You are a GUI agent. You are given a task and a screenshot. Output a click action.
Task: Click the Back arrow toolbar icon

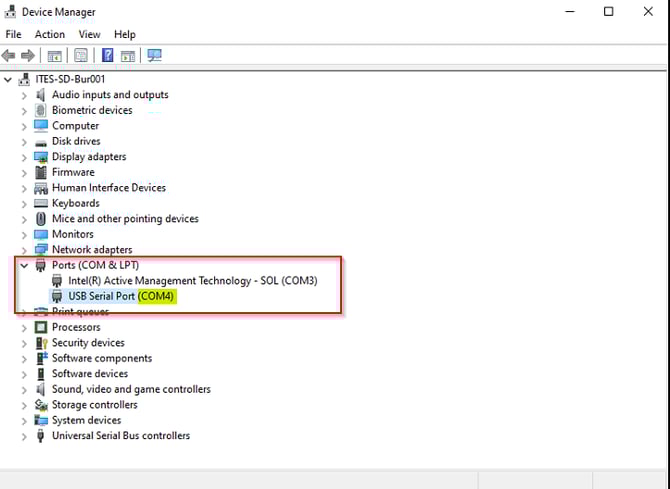coord(9,56)
